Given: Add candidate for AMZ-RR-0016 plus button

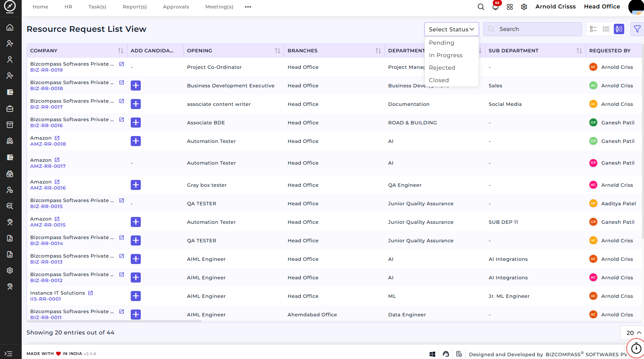Looking at the screenshot, I should (x=136, y=185).
